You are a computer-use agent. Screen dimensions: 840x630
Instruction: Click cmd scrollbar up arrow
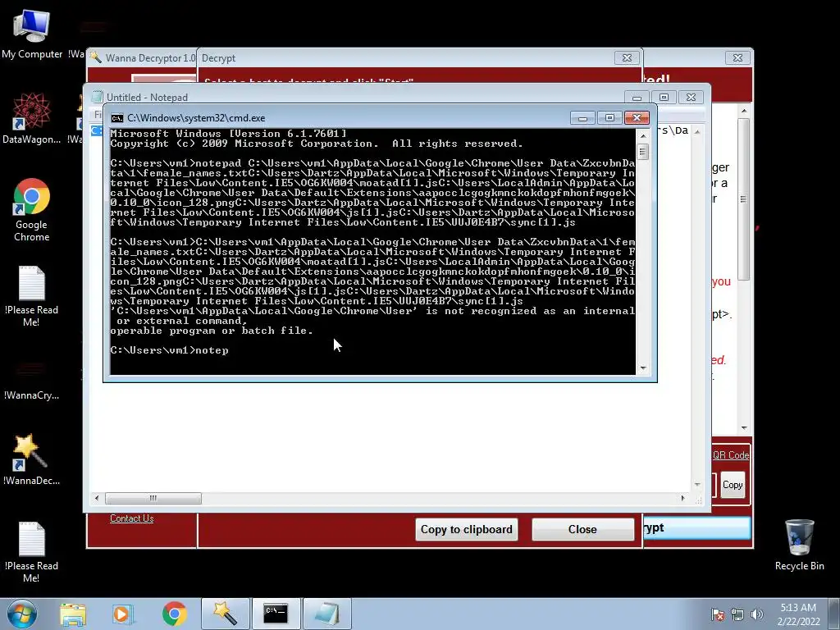point(643,136)
